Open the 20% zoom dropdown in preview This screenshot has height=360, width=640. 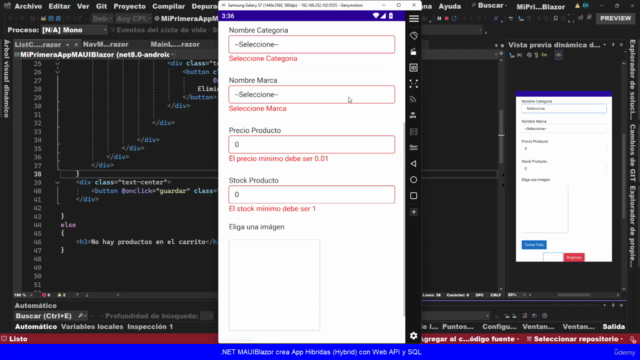pyautogui.click(x=517, y=295)
